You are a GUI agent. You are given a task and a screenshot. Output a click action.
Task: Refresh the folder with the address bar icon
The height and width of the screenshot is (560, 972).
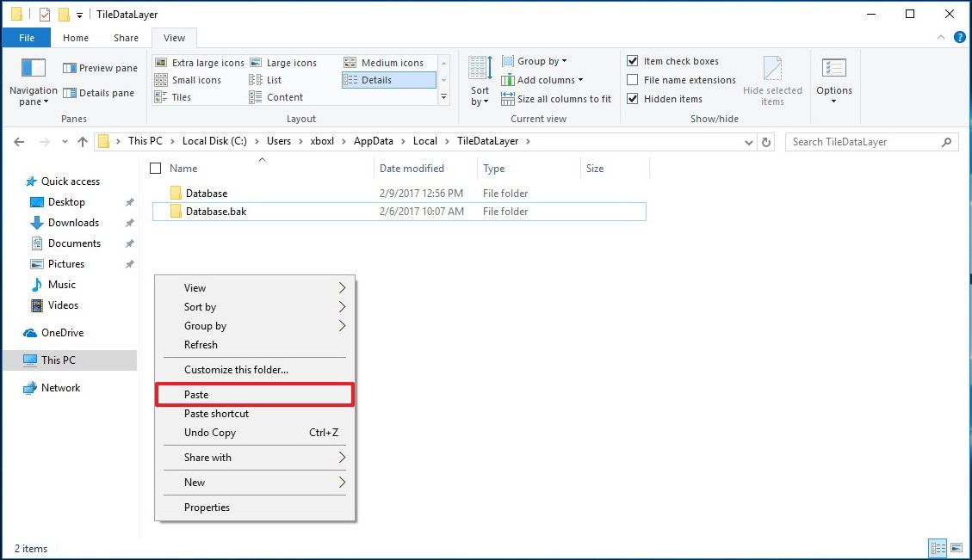766,140
